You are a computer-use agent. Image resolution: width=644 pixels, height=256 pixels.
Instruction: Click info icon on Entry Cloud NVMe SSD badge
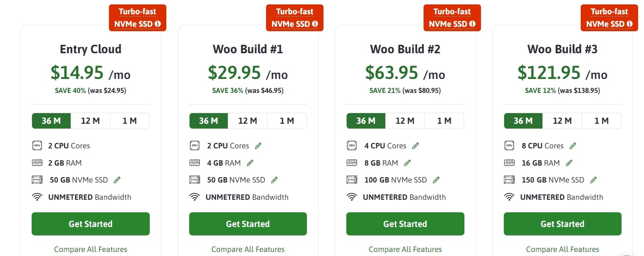click(x=158, y=24)
